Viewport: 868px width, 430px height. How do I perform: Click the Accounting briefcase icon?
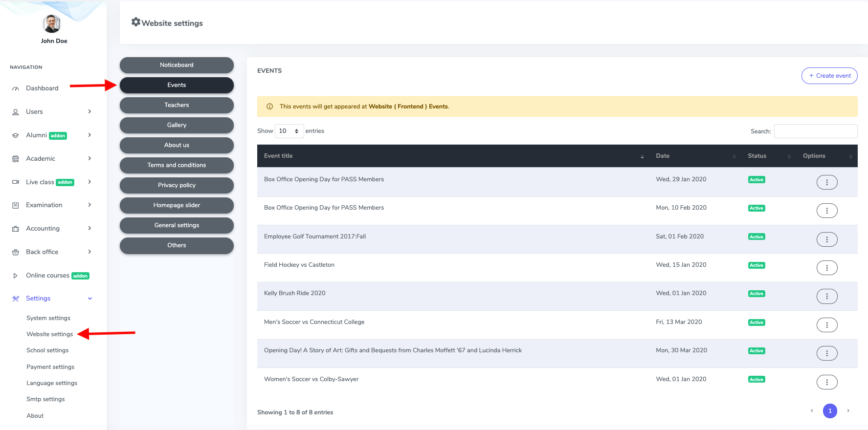pos(16,229)
